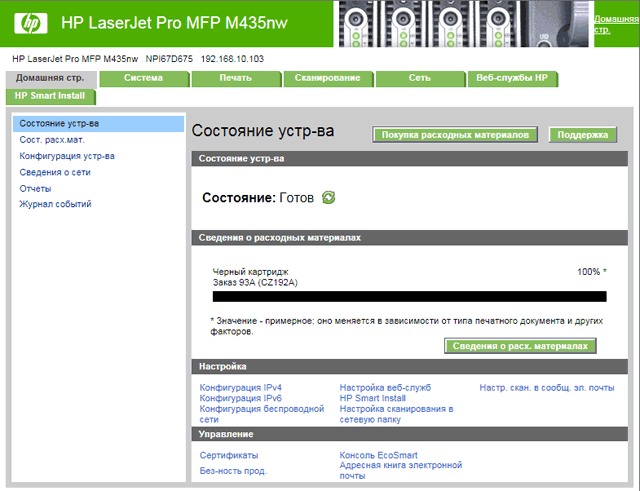Select the Сеть tab
640x491 pixels.
click(x=420, y=78)
